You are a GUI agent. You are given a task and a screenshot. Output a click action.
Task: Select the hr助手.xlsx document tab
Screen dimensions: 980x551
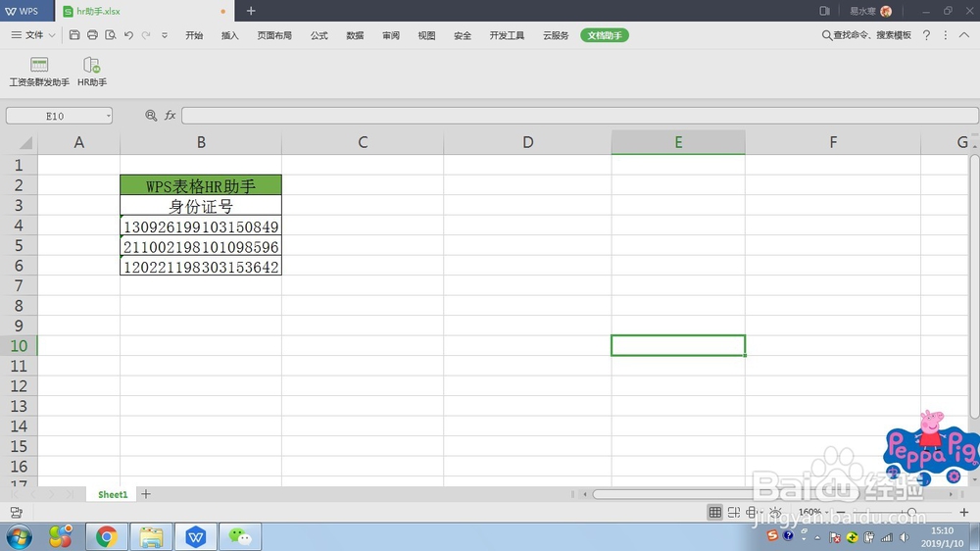[x=145, y=11]
